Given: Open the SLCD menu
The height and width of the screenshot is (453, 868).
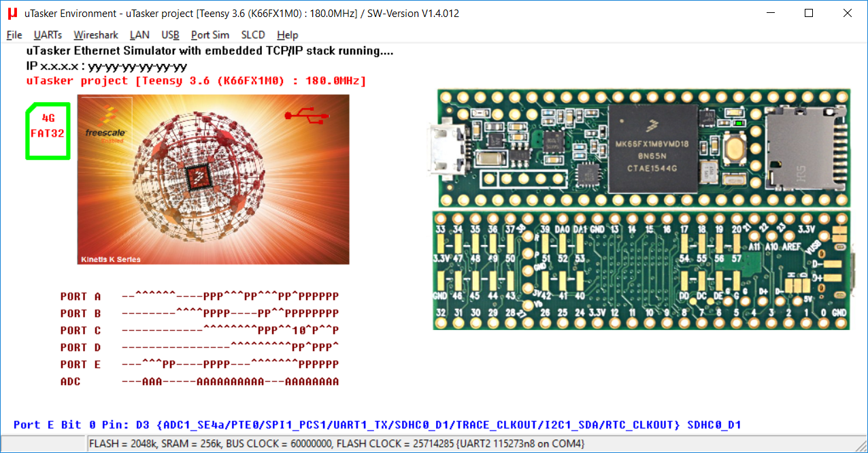Looking at the screenshot, I should pos(253,35).
